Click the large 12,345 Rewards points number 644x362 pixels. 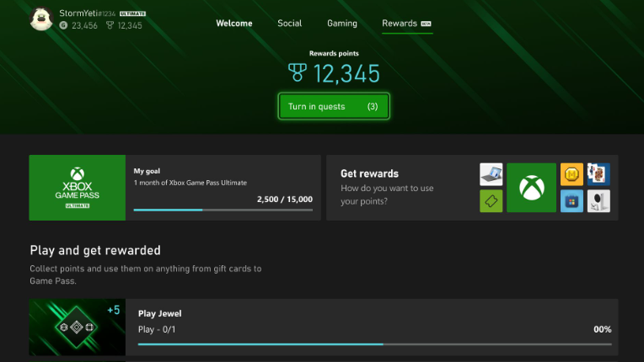tap(346, 74)
